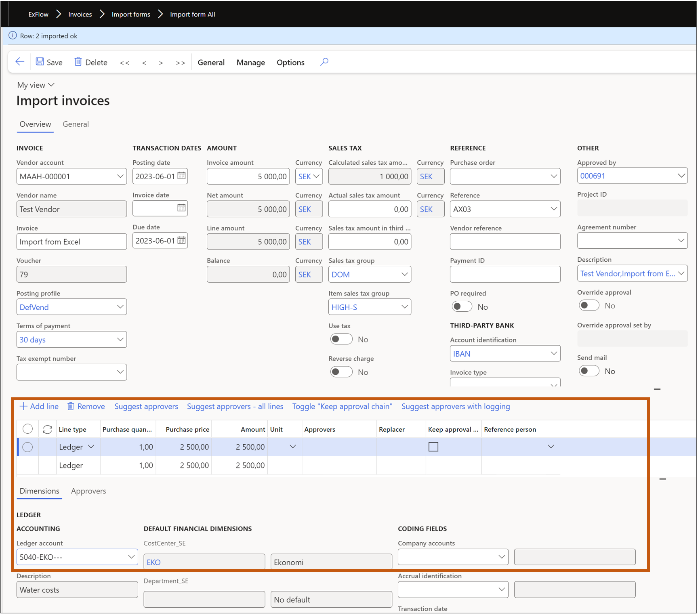Open Ledger account dropdown

tap(131, 557)
